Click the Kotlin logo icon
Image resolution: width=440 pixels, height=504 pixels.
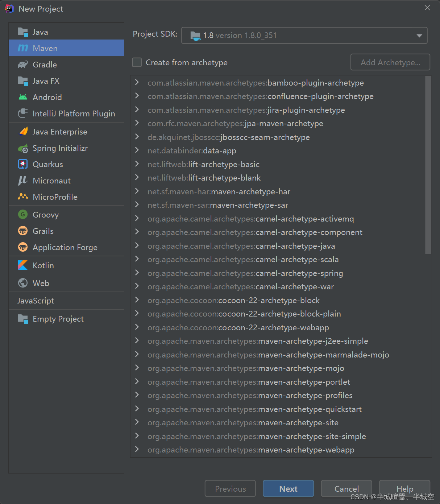pos(23,265)
